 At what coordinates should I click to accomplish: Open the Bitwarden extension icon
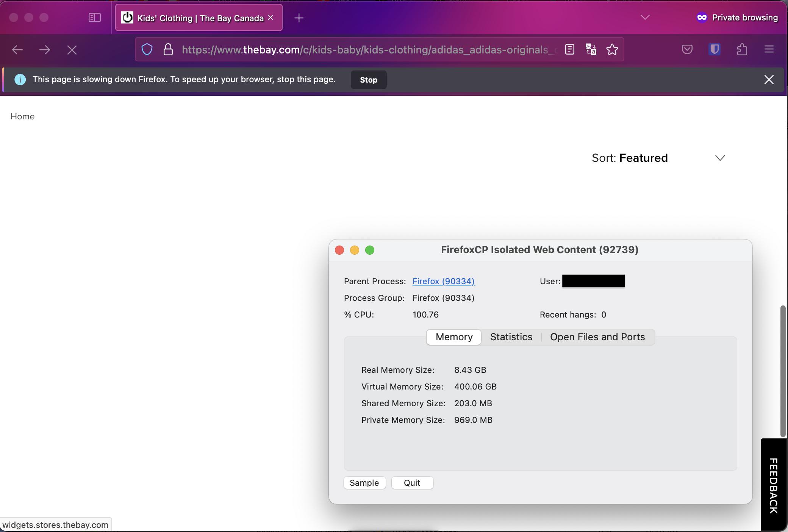point(715,49)
